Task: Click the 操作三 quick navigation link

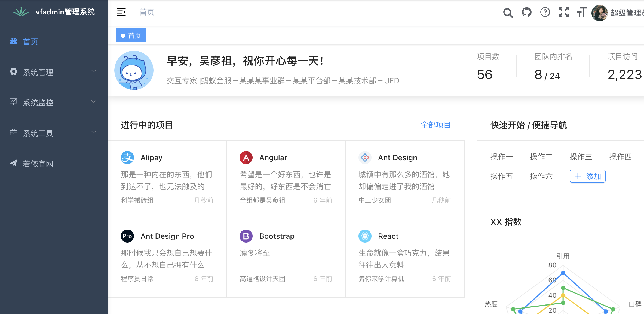Action: (x=581, y=157)
